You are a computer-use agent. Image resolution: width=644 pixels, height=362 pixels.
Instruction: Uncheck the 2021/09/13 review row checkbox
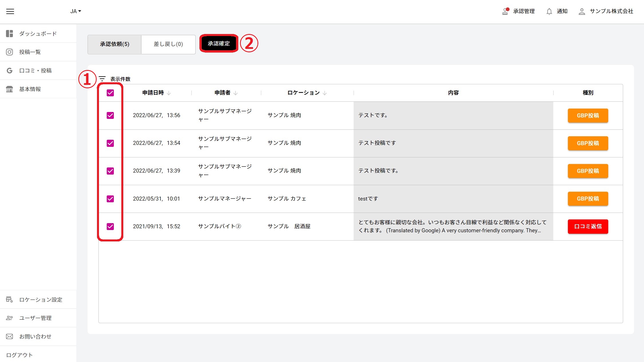tap(110, 227)
